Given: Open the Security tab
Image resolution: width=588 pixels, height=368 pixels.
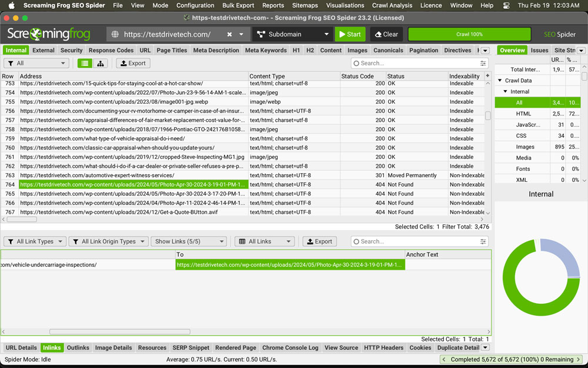Looking at the screenshot, I should (71, 50).
